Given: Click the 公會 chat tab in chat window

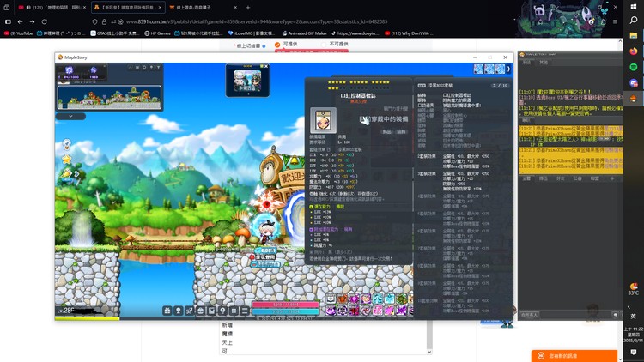Looking at the screenshot, I should click(578, 178).
